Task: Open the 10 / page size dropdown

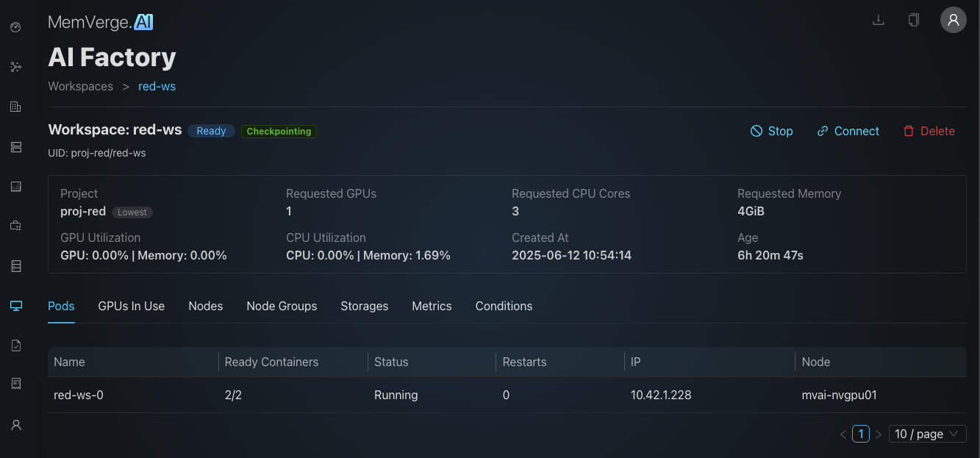Action: [927, 434]
